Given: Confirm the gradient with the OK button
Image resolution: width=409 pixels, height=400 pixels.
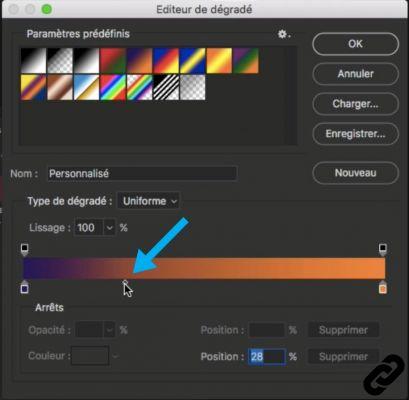Looking at the screenshot, I should click(355, 44).
